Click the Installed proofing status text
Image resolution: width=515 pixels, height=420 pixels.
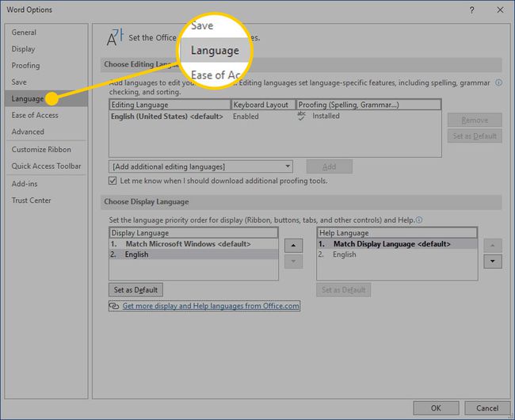tap(326, 116)
